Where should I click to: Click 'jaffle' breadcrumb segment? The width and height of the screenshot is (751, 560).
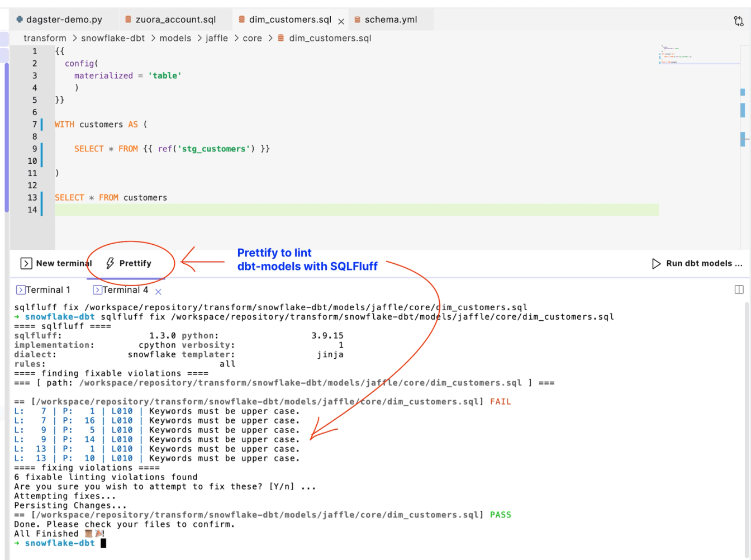pos(217,38)
